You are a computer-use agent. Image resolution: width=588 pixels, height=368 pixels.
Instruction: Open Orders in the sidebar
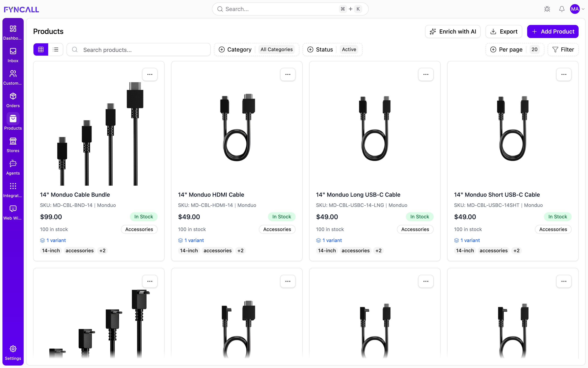pos(13,100)
